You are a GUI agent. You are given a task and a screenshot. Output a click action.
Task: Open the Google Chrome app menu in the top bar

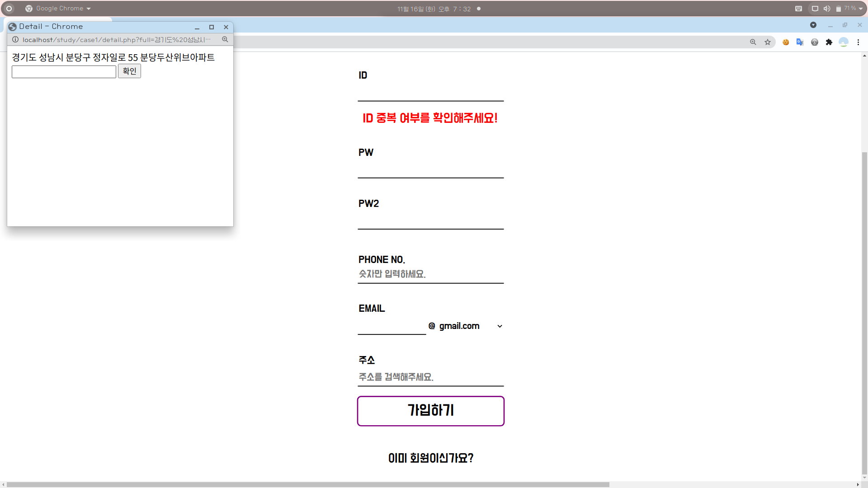click(59, 9)
